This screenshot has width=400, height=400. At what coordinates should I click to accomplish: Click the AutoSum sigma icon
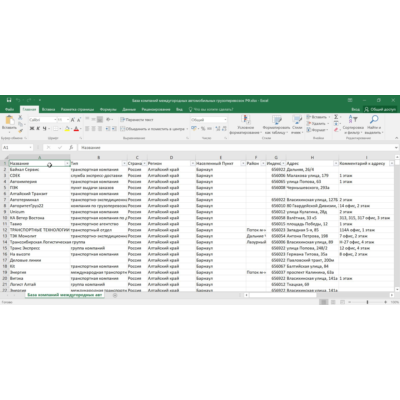(336, 117)
